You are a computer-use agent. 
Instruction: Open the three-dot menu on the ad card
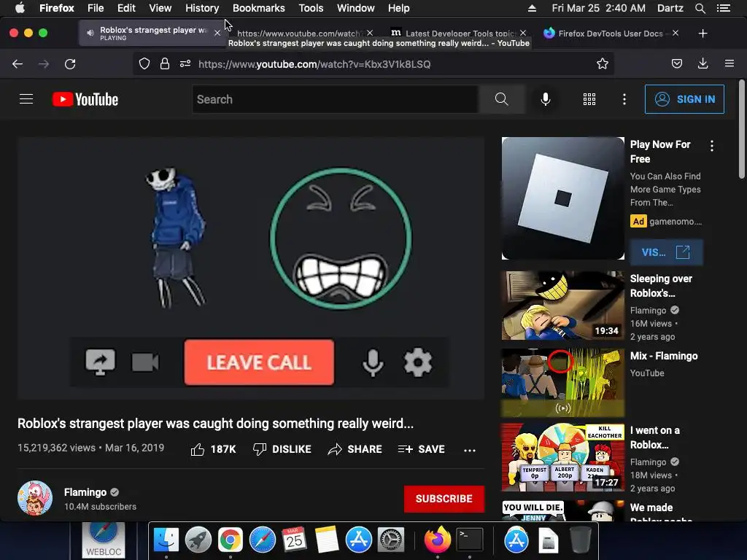tap(712, 146)
